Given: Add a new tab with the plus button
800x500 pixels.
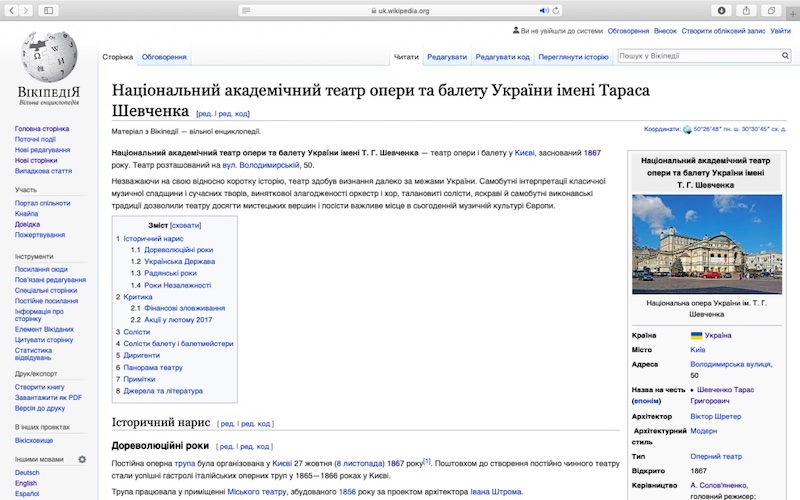Looking at the screenshot, I should pos(793,14).
